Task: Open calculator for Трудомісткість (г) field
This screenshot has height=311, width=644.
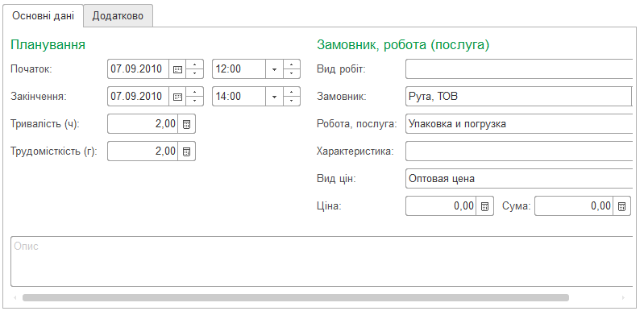Action: tap(186, 151)
